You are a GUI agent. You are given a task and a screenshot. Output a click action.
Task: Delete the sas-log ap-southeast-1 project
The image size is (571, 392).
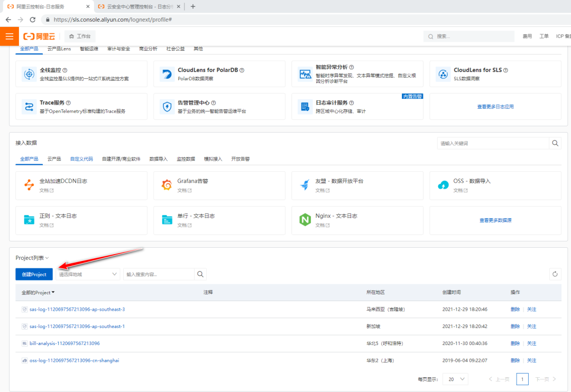[x=515, y=326]
